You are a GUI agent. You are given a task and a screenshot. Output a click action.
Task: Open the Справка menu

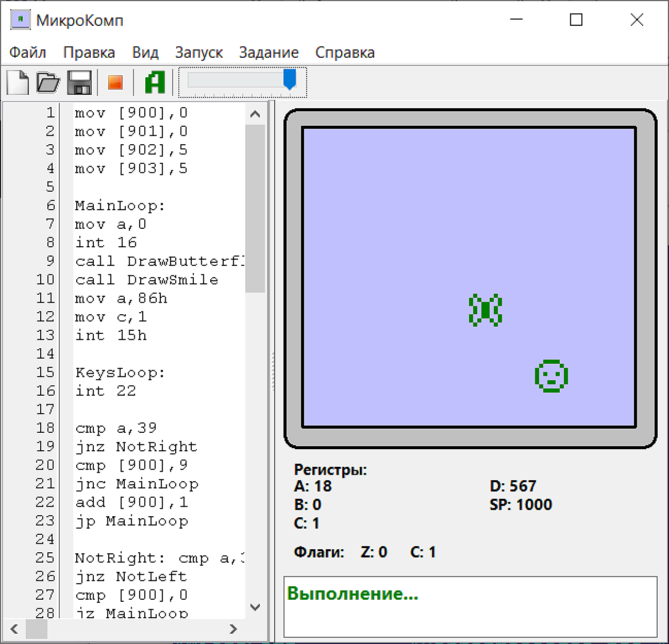pos(345,53)
